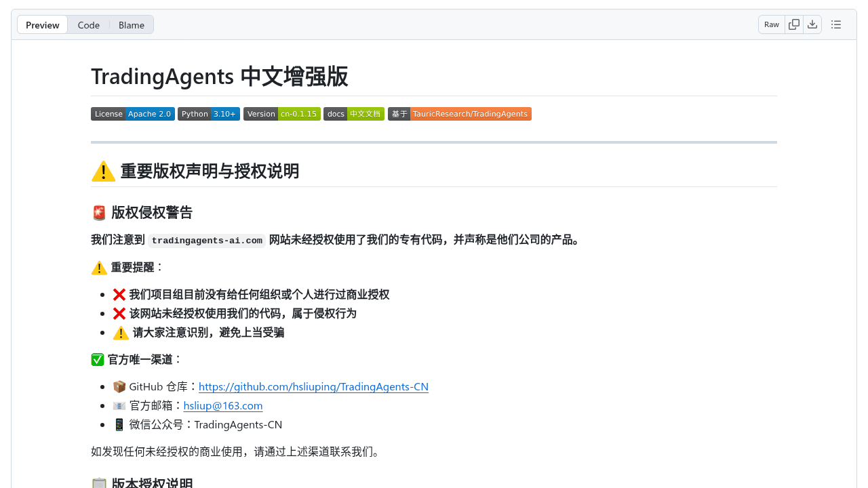Click the Python 3.10+ badge
This screenshot has width=868, height=488.
(208, 113)
